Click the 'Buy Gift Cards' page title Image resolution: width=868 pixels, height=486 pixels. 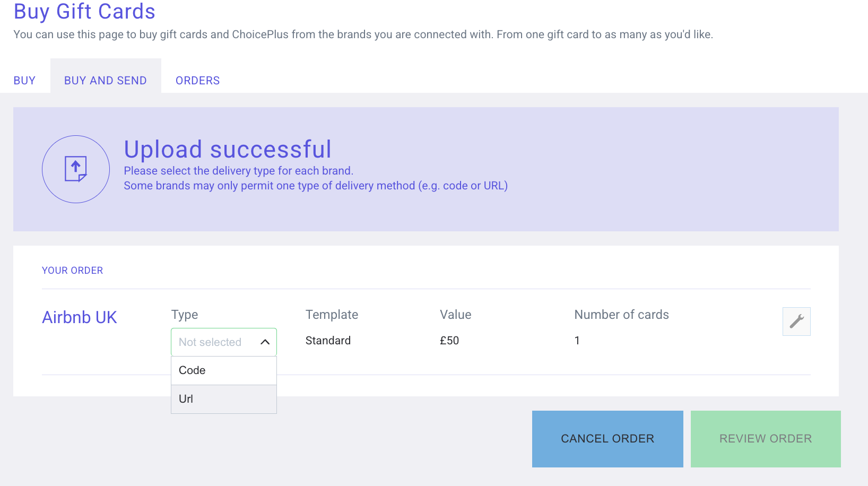pos(84,12)
